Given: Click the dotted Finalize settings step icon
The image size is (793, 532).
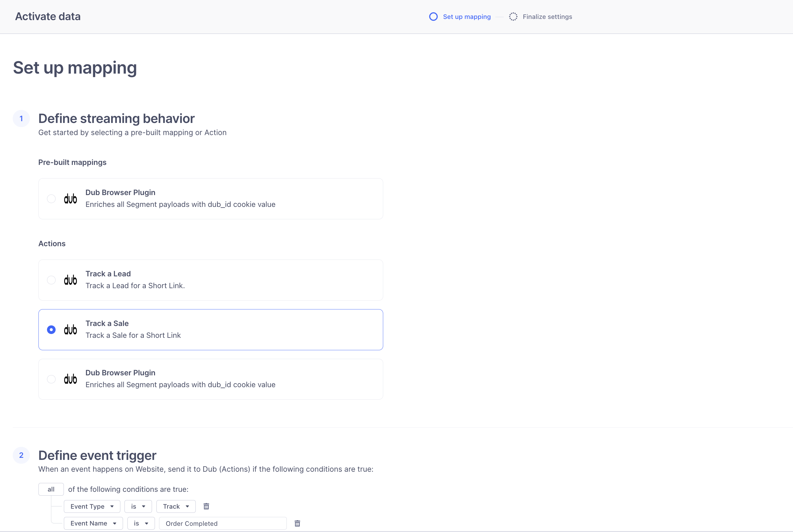Looking at the screenshot, I should (x=513, y=17).
